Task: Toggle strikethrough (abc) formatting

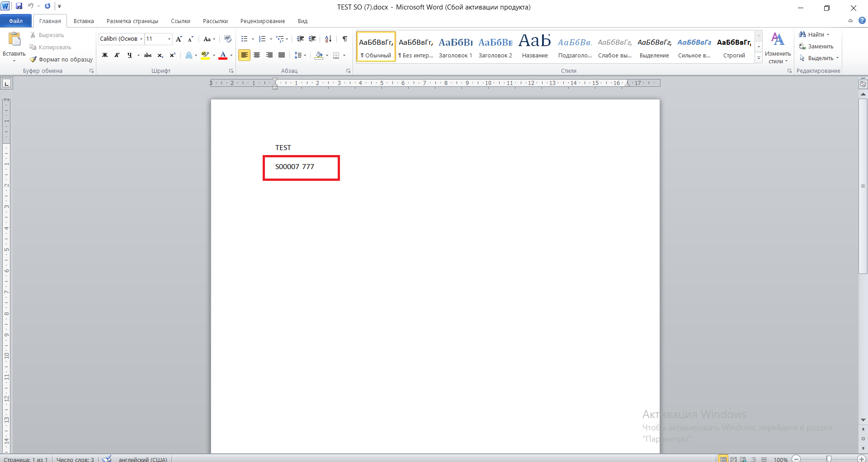Action: [x=148, y=55]
